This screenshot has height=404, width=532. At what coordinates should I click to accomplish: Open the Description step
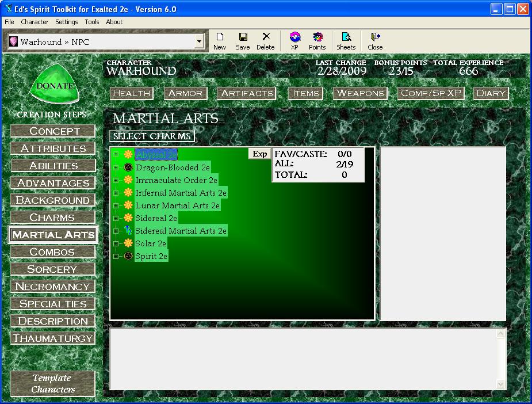point(53,321)
